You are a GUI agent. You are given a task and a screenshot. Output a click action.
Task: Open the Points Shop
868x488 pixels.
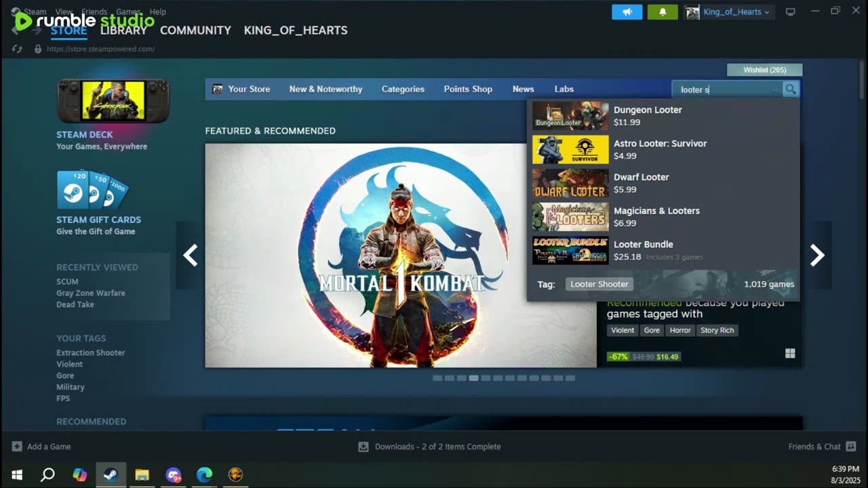(468, 89)
